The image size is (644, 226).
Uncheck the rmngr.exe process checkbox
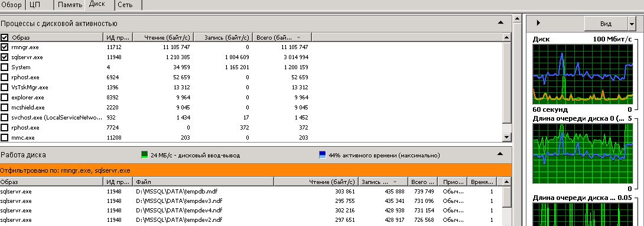coord(5,47)
